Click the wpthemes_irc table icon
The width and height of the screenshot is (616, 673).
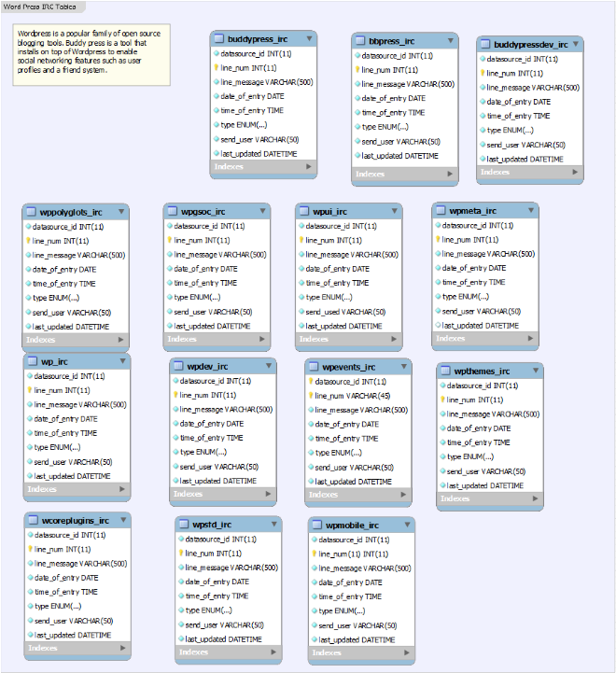click(445, 371)
